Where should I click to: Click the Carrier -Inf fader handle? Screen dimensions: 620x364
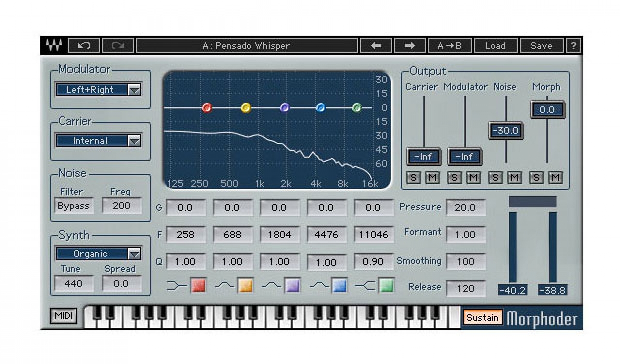(x=424, y=156)
